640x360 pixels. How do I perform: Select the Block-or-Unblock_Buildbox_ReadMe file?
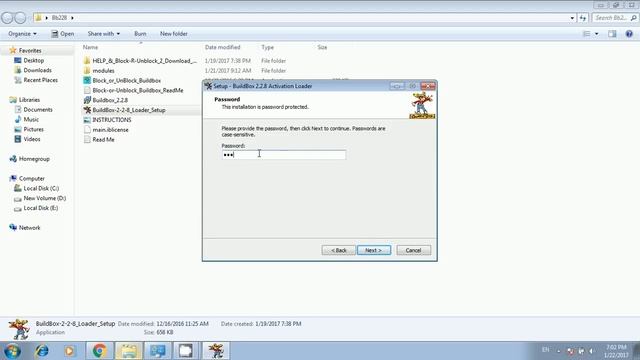pyautogui.click(x=133, y=90)
